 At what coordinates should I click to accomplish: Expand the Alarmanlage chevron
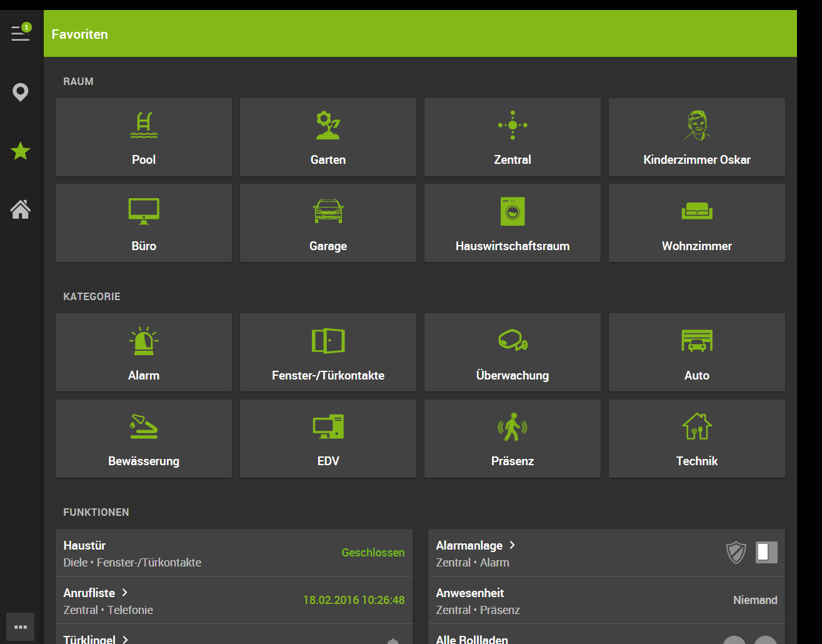tap(513, 545)
